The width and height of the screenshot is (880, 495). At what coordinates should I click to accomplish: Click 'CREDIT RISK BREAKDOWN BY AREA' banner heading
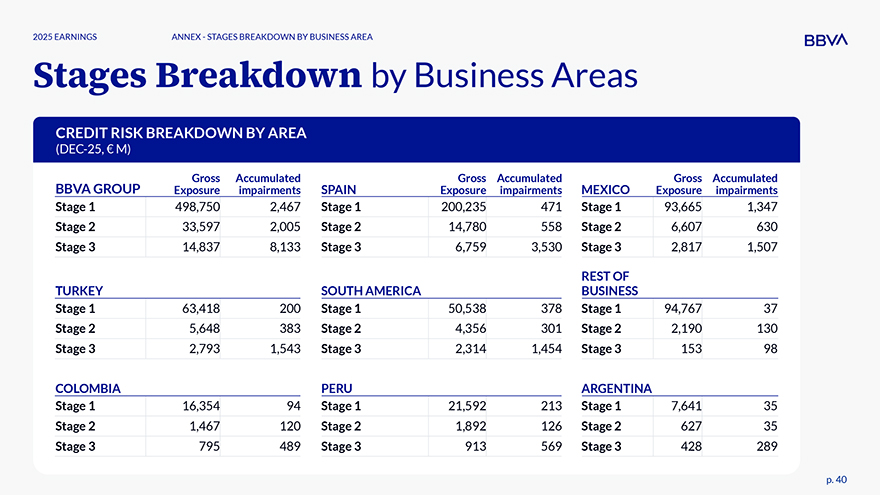(x=181, y=133)
